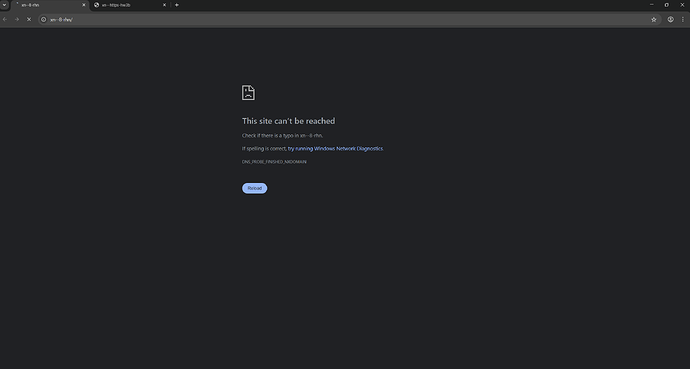Go back using the back arrow
This screenshot has height=369, width=690.
coord(5,19)
